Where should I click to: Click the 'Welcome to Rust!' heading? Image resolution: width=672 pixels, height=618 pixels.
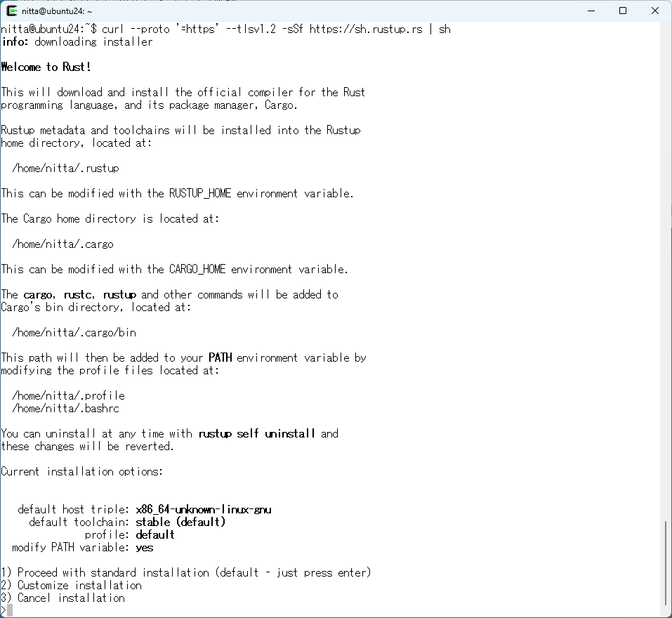46,67
